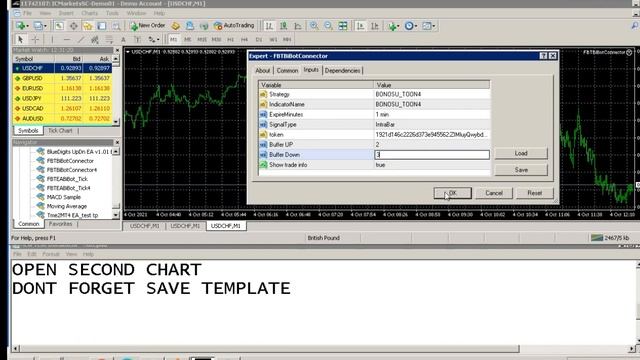Click the Buffer Down value input field

(432, 155)
